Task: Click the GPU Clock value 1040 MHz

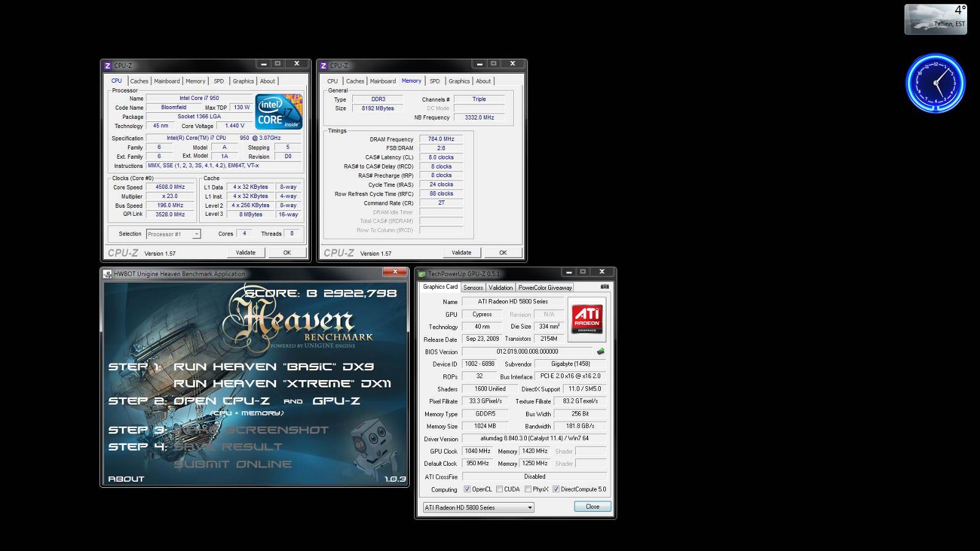Action: click(478, 451)
